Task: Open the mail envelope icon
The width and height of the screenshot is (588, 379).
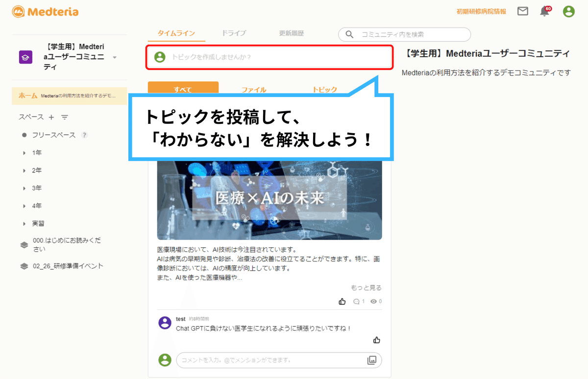Action: tap(523, 11)
